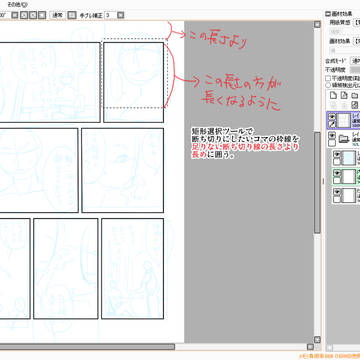Adjust the slider under 画材効果 dropdown
The height and width of the screenshot is (360, 360).
click(345, 50)
